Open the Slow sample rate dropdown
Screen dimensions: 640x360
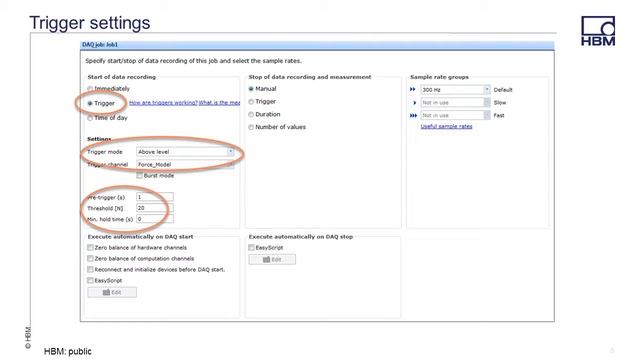(456, 102)
